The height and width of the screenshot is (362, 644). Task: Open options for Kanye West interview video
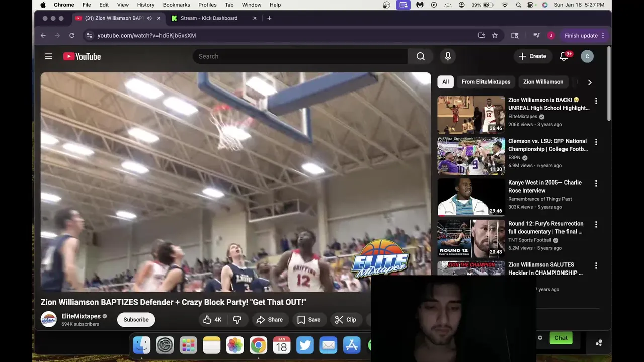(596, 183)
